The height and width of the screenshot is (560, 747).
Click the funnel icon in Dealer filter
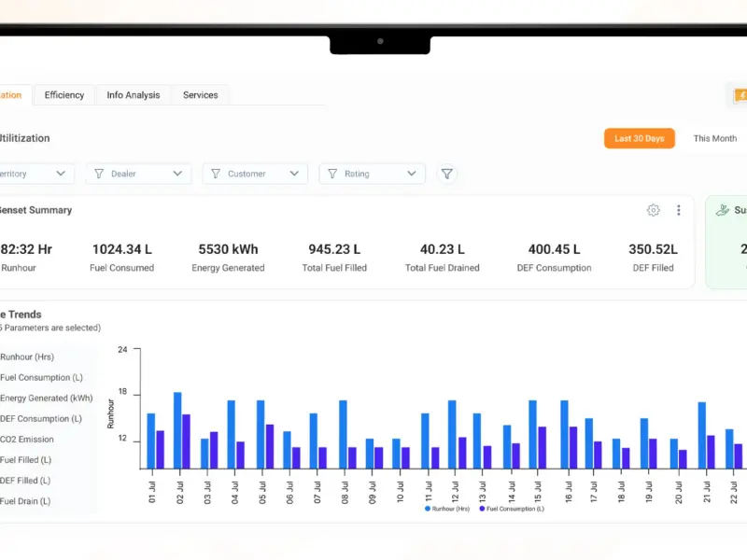99,174
